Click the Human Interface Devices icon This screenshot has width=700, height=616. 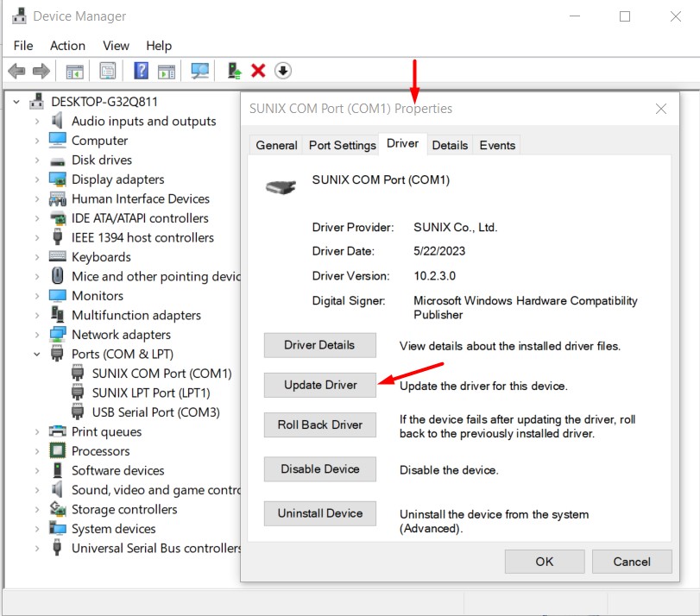pos(58,198)
